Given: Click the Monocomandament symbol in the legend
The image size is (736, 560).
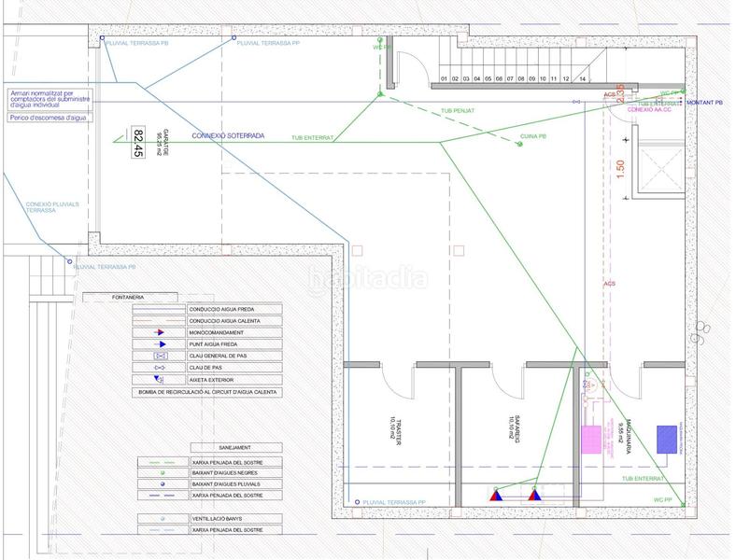Looking at the screenshot, I should click(x=159, y=332).
